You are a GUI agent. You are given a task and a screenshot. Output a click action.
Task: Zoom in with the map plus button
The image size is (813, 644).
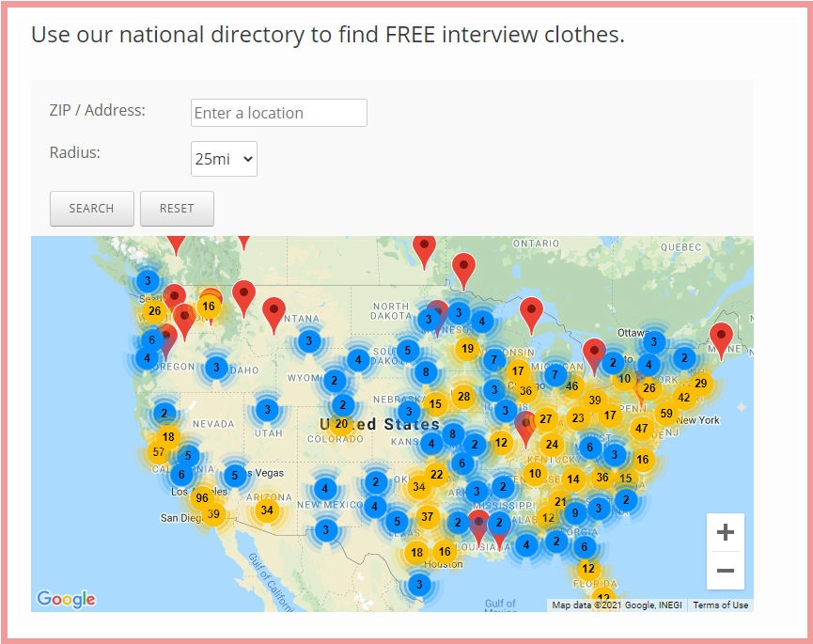coord(725,532)
